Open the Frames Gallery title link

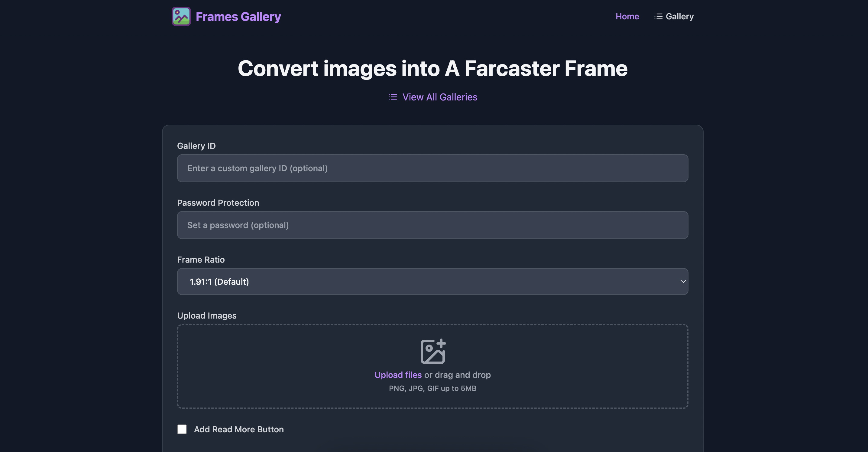pyautogui.click(x=238, y=17)
